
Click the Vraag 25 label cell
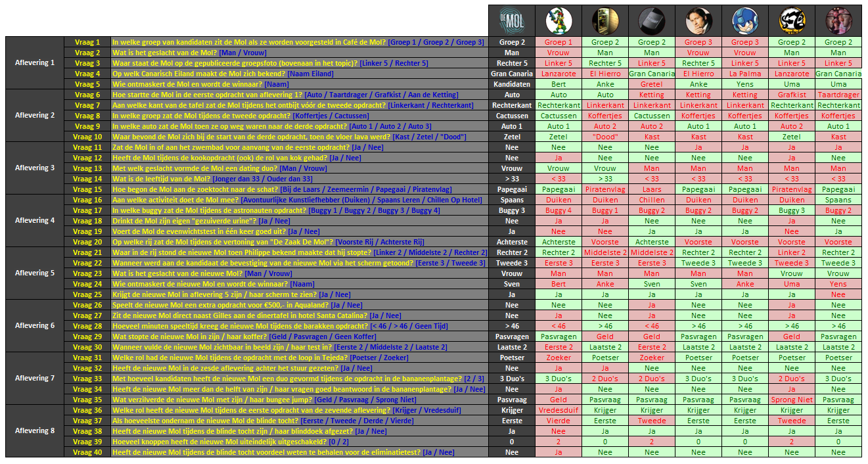pos(87,294)
